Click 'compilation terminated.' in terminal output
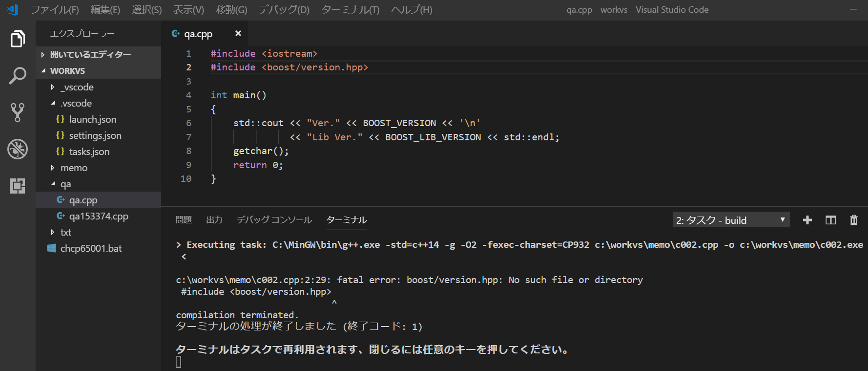This screenshot has height=371, width=868. click(237, 315)
